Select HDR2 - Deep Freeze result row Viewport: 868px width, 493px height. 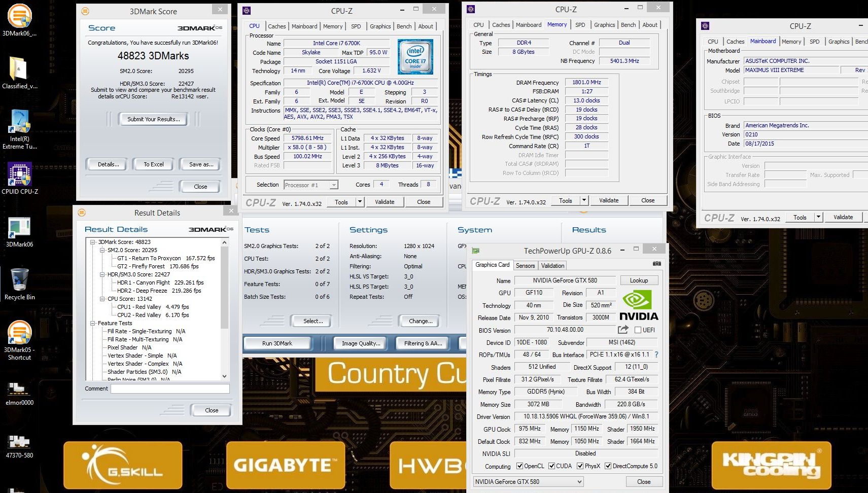coord(159,291)
